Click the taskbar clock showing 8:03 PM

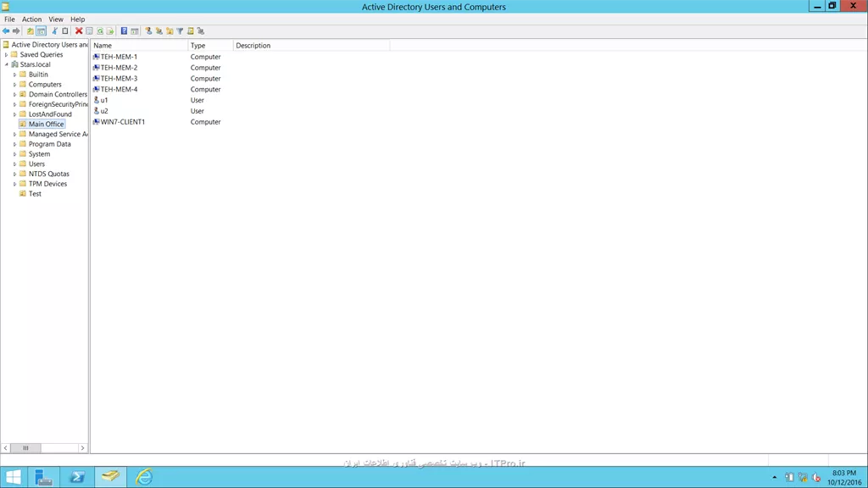coord(844,478)
